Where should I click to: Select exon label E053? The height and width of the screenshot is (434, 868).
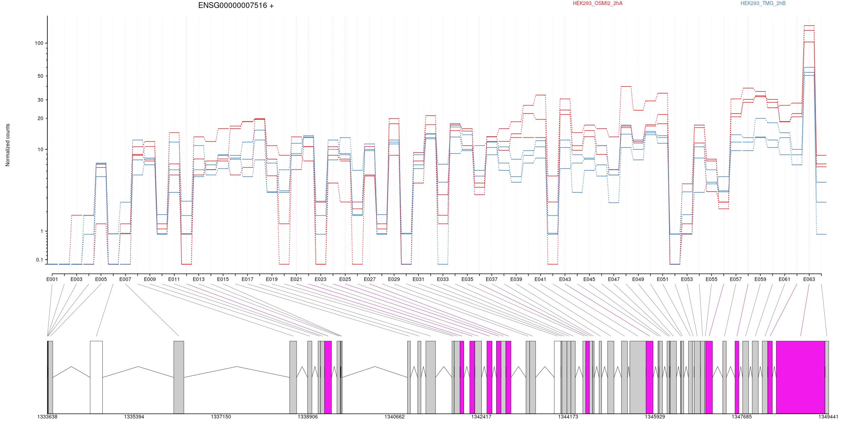click(x=687, y=279)
